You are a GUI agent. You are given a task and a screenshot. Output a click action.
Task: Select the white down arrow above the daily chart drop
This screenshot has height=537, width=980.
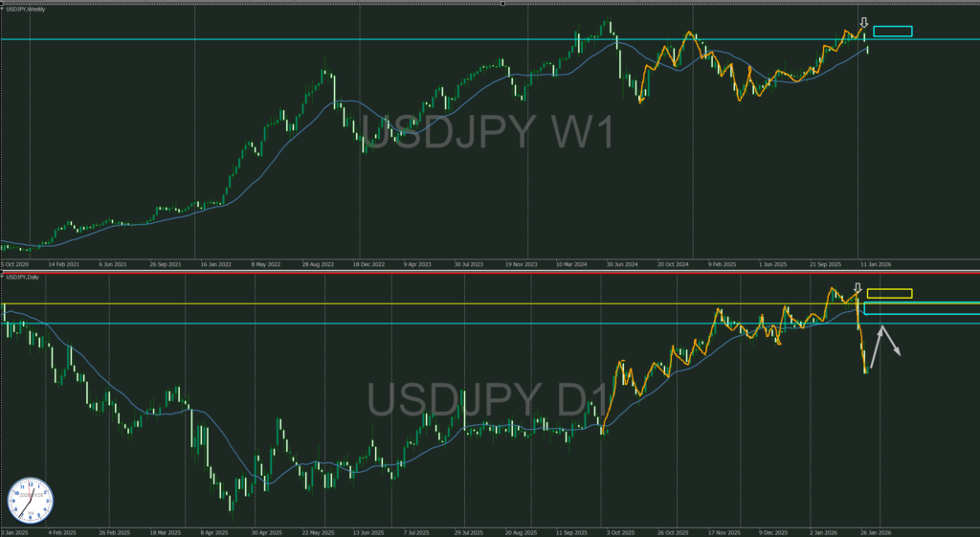(857, 288)
